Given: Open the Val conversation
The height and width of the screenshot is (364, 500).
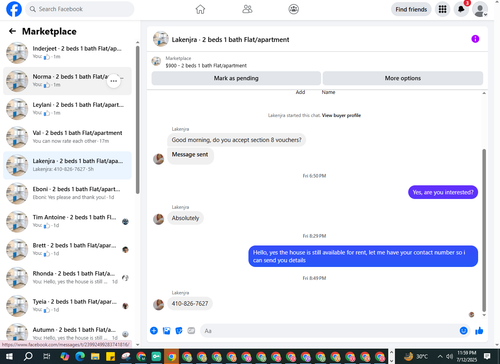Looking at the screenshot, I should pos(67,137).
